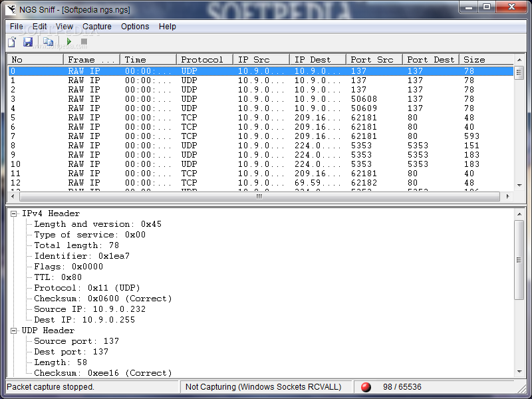This screenshot has height=399, width=532.
Task: Select packet row with size 151
Action: click(x=261, y=146)
